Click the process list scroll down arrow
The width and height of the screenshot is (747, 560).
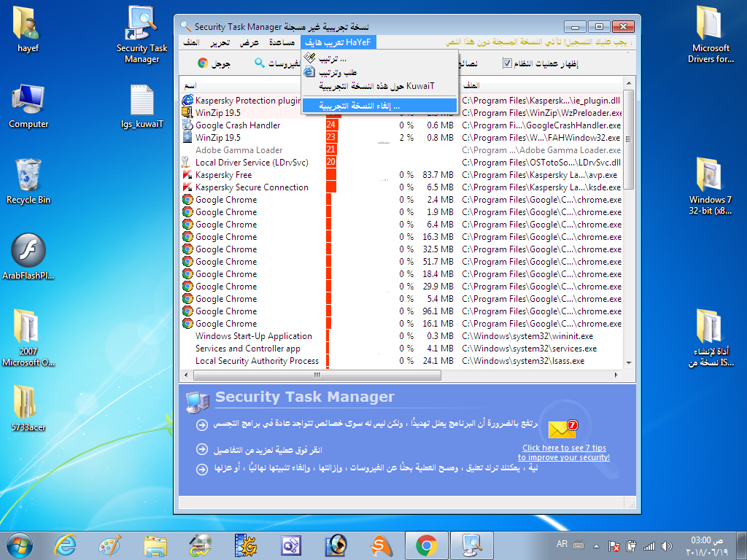(629, 363)
